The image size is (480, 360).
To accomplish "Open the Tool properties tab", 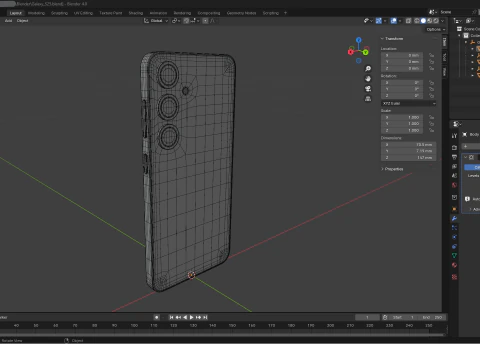I will click(454, 136).
